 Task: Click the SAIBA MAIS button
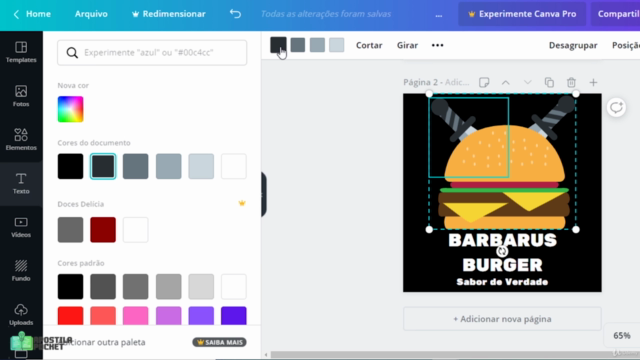point(220,342)
